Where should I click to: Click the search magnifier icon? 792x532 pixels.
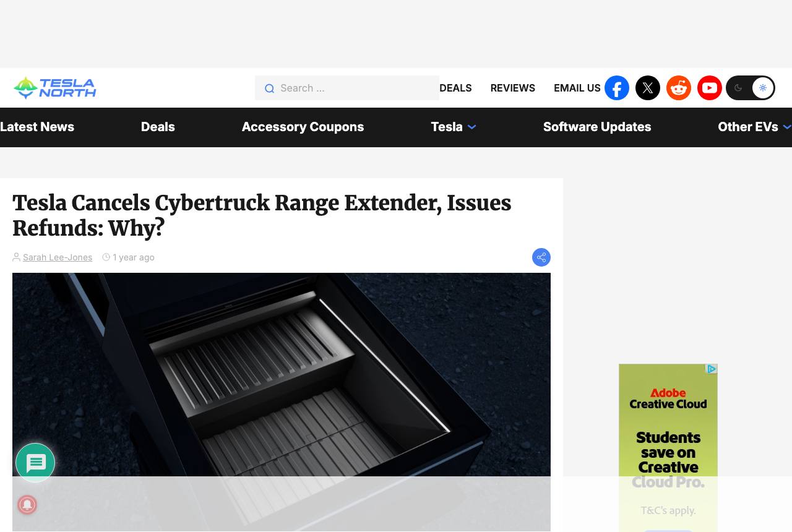coord(269,88)
